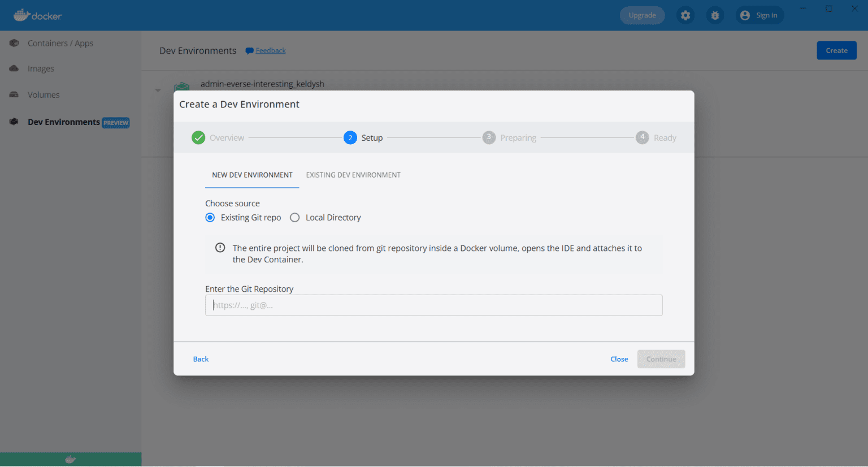This screenshot has height=467, width=868.
Task: Choose Local Directory as the source
Action: pos(294,217)
